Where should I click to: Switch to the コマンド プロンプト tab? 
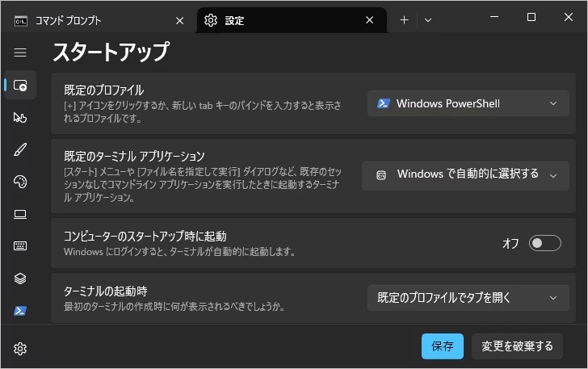pos(98,21)
